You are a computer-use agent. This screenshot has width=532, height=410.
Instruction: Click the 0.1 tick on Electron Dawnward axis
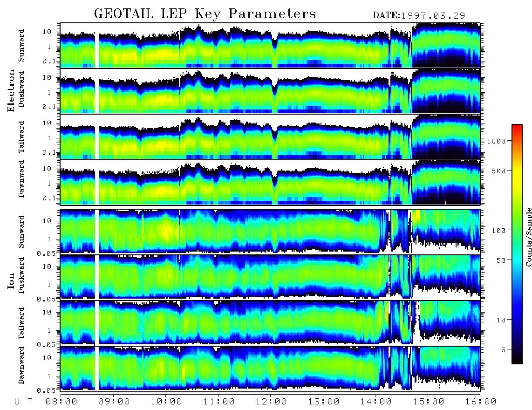point(49,198)
